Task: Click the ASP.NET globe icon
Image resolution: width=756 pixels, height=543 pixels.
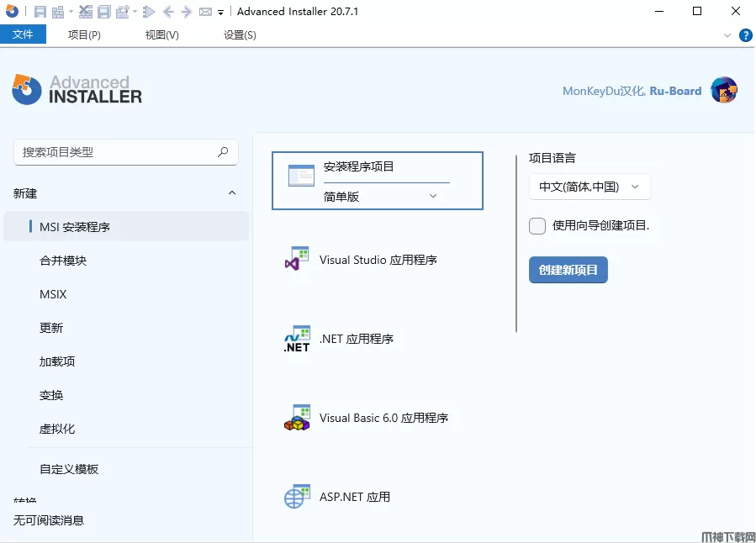Action: (297, 497)
